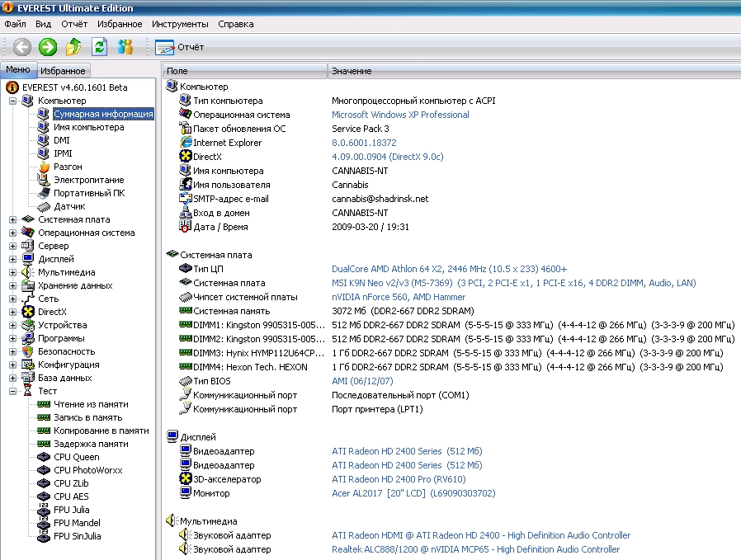Expand the Сеть tree node
This screenshot has width=741, height=560.
[13, 299]
